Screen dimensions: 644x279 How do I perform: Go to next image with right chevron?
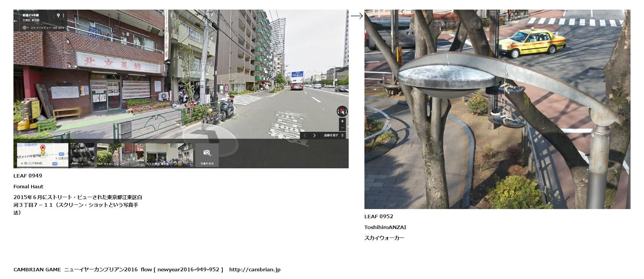(315, 135)
